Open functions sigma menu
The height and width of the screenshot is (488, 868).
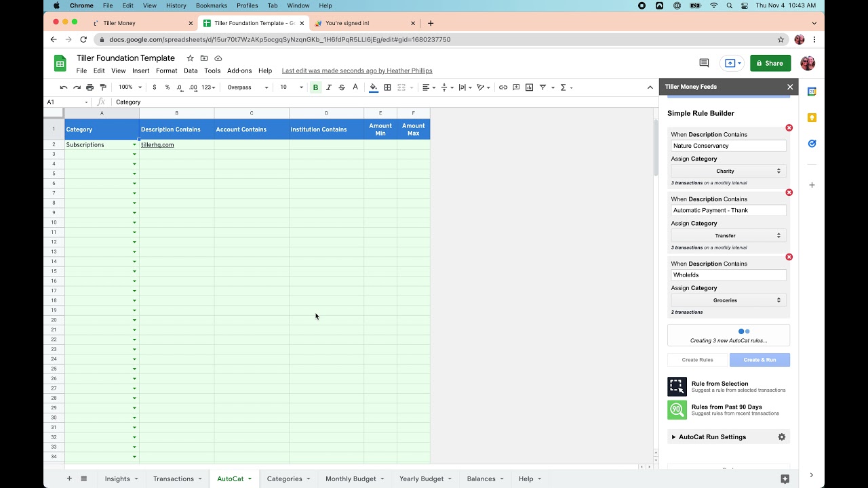pyautogui.click(x=564, y=87)
